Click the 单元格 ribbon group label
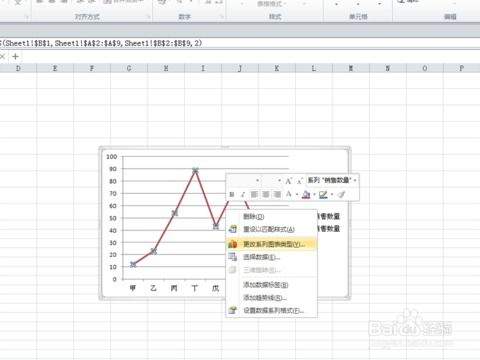 [358, 17]
